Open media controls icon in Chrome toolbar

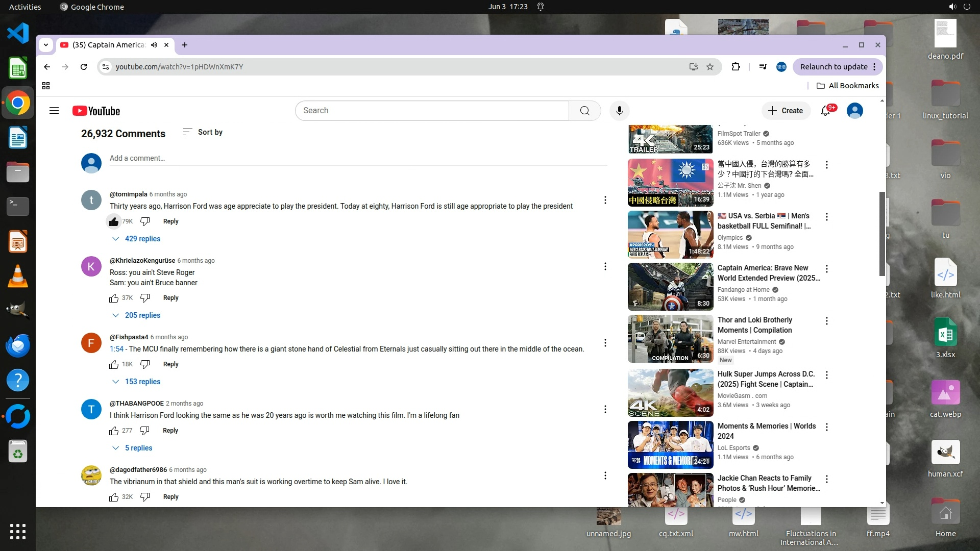[763, 67]
